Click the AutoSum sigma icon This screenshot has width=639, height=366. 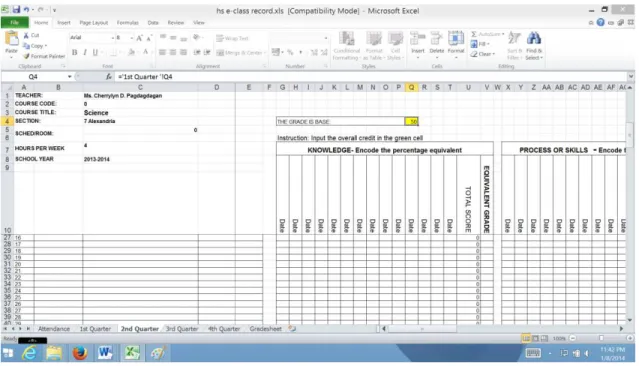(x=474, y=34)
